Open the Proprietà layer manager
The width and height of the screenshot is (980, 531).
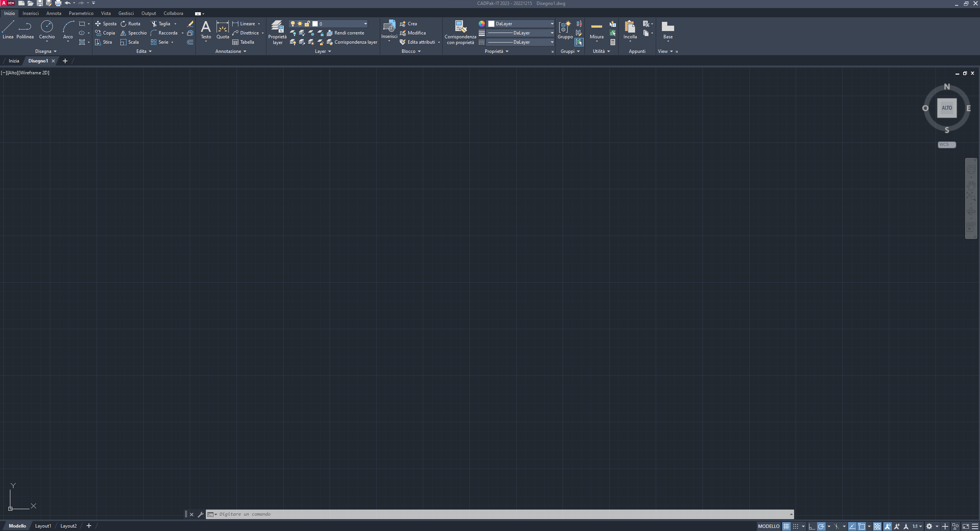click(x=277, y=32)
